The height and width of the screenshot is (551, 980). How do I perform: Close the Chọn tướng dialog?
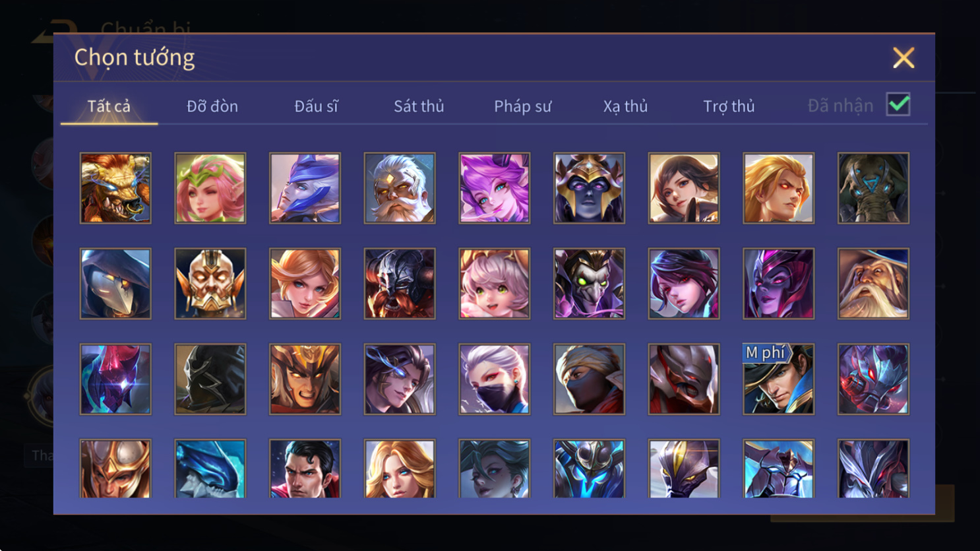[903, 58]
